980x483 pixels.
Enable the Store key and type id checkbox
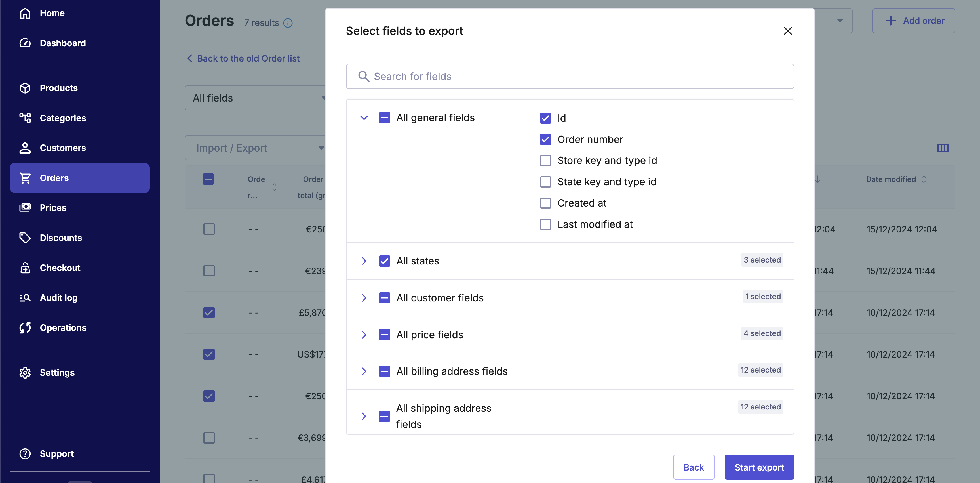tap(545, 161)
